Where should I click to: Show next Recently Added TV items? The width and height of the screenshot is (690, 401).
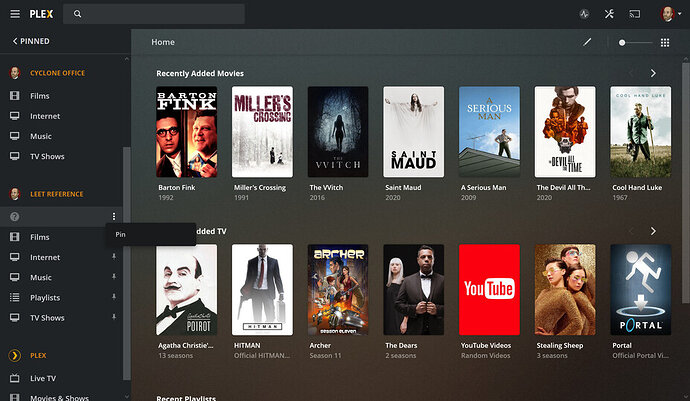pyautogui.click(x=653, y=231)
